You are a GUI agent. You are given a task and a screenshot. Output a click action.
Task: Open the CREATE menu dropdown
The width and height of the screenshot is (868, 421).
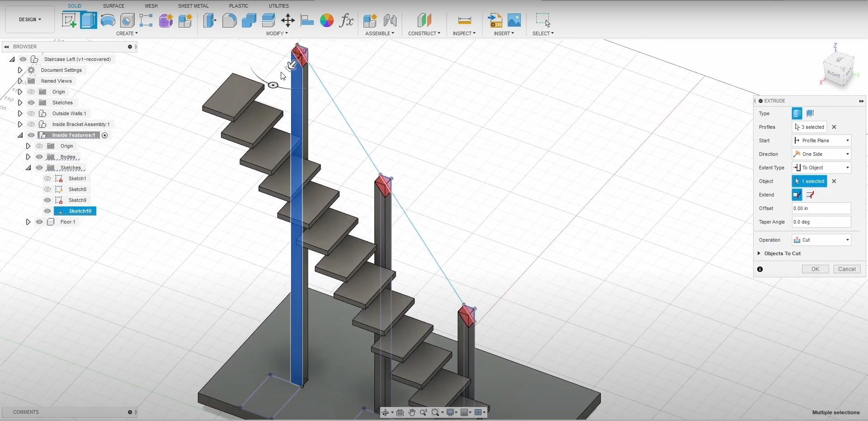click(127, 33)
